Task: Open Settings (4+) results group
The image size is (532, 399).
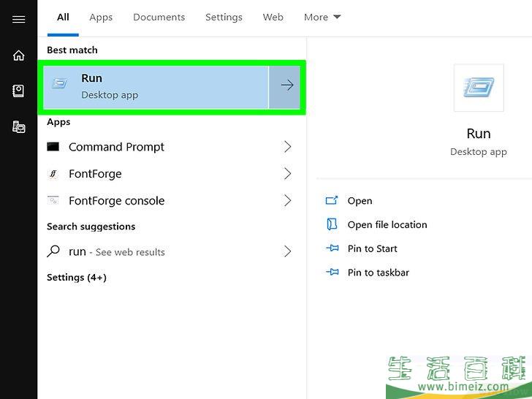Action: pyautogui.click(x=77, y=278)
